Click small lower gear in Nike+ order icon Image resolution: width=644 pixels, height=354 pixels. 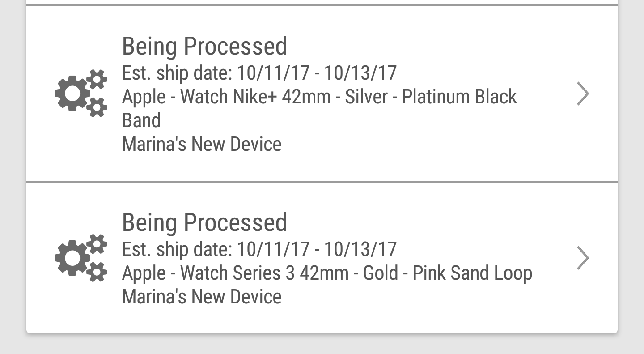pyautogui.click(x=97, y=107)
